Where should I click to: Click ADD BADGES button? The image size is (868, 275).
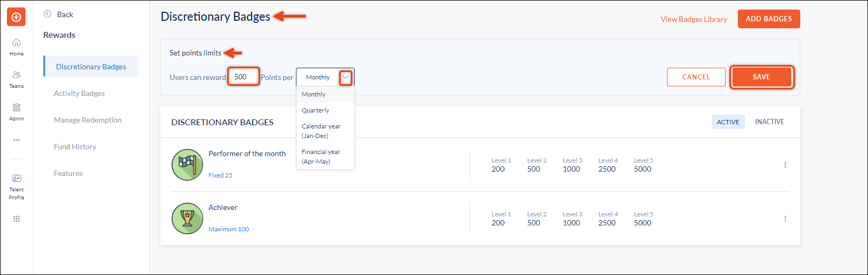pyautogui.click(x=769, y=19)
